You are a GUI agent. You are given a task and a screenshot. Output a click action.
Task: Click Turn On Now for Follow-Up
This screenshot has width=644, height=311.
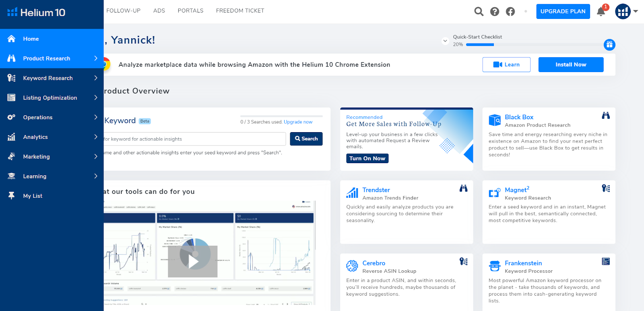click(x=367, y=158)
